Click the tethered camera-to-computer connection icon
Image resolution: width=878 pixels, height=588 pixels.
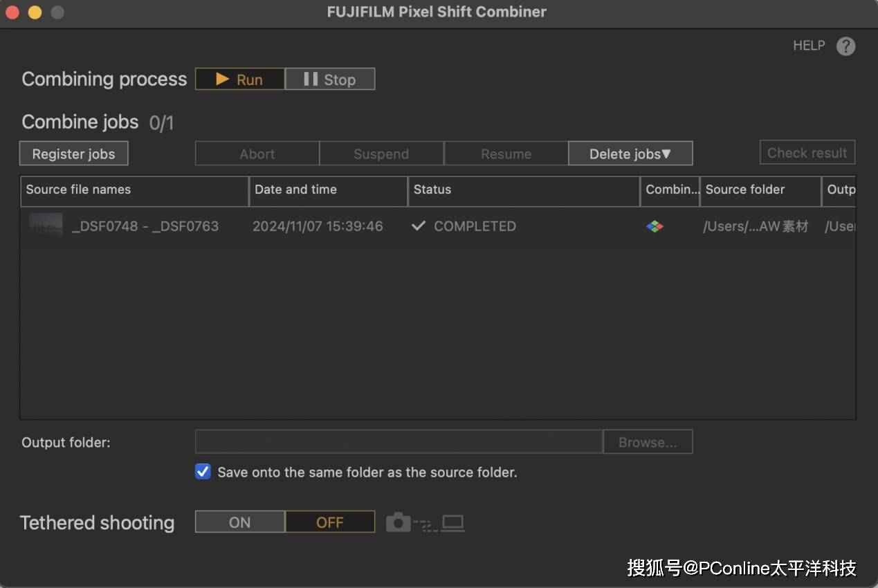425,523
